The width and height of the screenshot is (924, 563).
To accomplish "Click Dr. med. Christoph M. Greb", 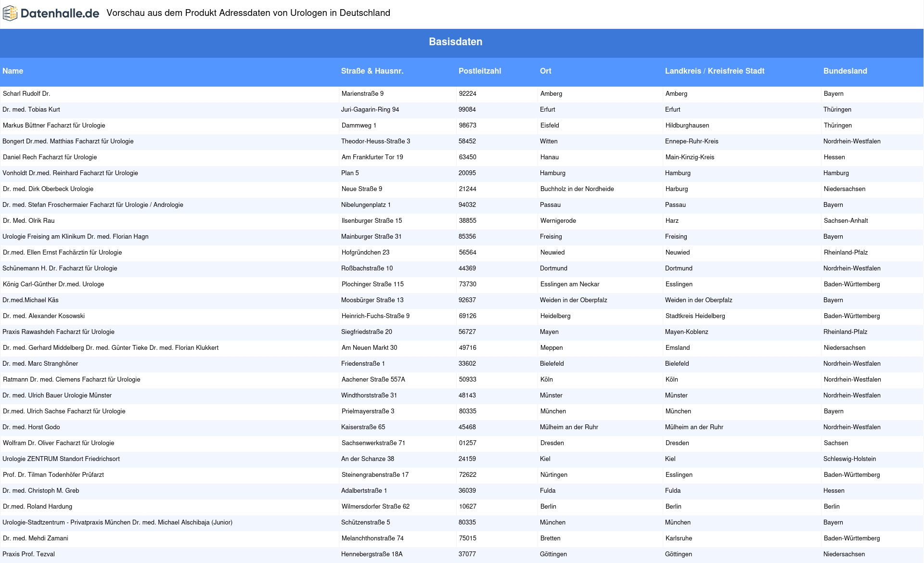I will pyautogui.click(x=41, y=491).
